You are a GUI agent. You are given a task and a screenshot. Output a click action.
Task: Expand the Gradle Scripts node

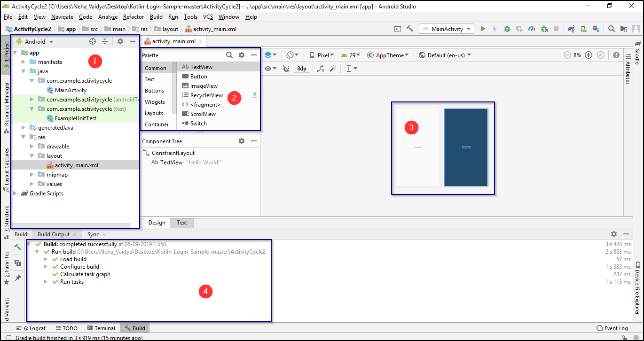tap(15, 193)
